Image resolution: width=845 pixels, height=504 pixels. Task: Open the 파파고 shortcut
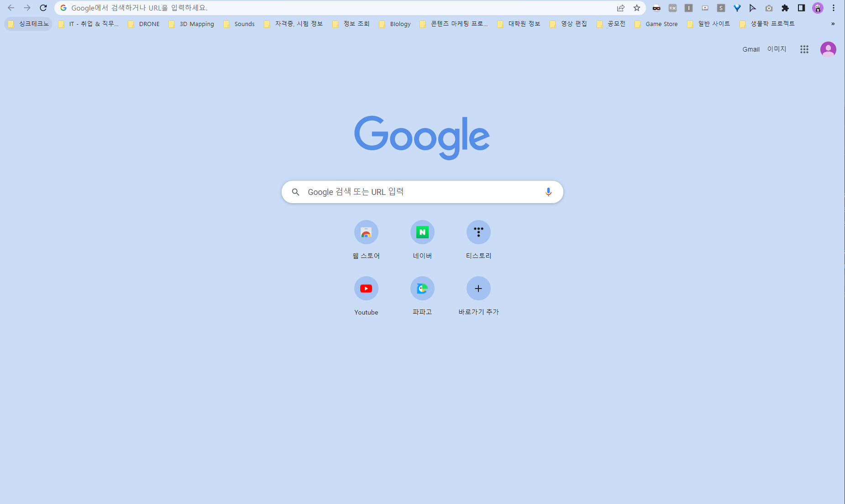(x=422, y=296)
